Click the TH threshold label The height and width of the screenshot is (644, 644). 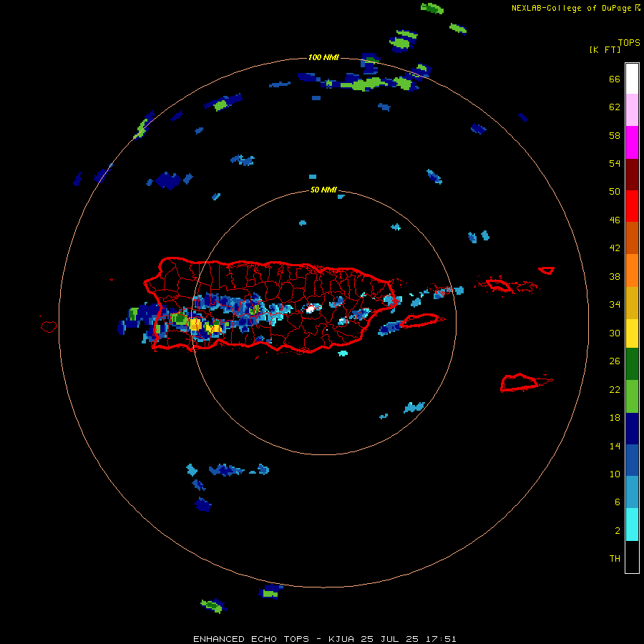(615, 559)
